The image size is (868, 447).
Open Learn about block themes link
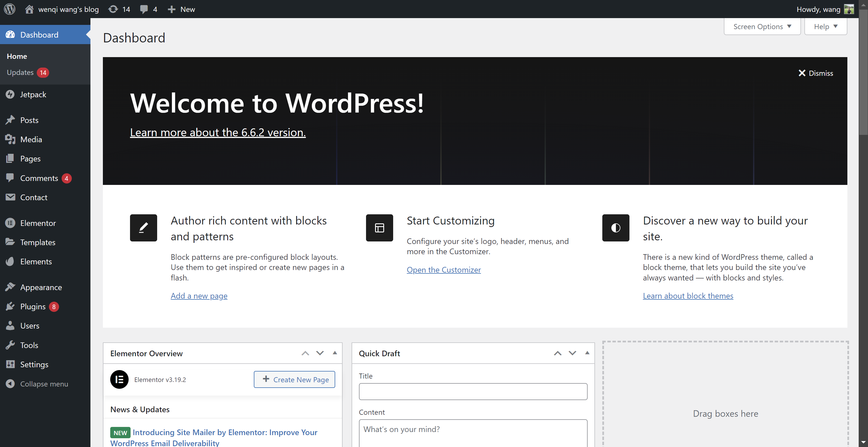[688, 296]
